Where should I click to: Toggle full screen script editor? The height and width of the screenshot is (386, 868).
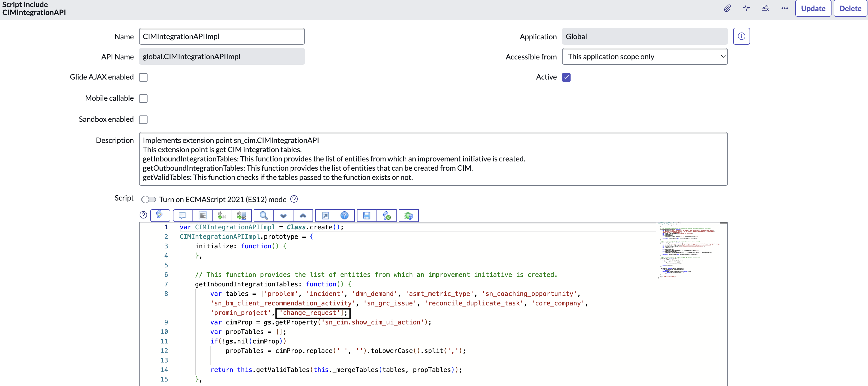(325, 216)
